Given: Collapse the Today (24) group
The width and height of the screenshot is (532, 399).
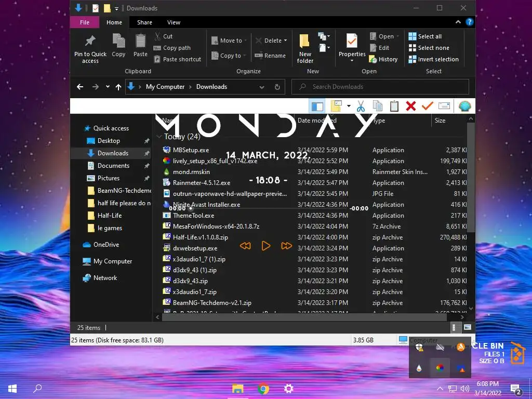Looking at the screenshot, I should click(159, 137).
